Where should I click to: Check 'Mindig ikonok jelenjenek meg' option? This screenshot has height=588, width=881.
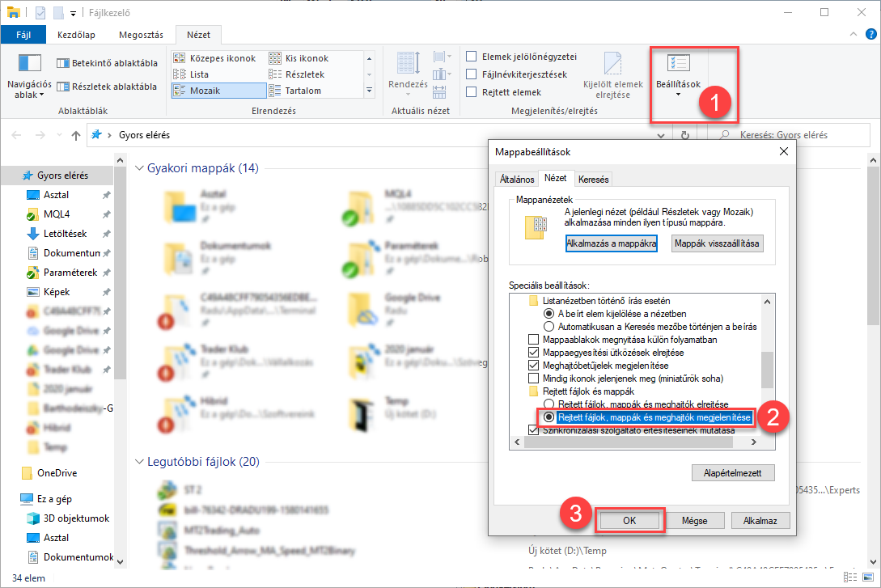pyautogui.click(x=534, y=378)
